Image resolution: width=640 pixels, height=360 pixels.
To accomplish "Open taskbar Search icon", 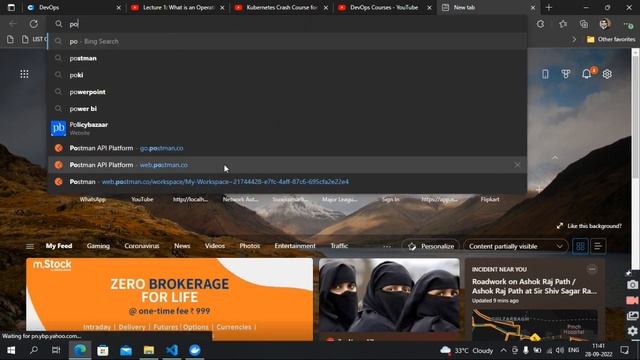I will click(34, 350).
